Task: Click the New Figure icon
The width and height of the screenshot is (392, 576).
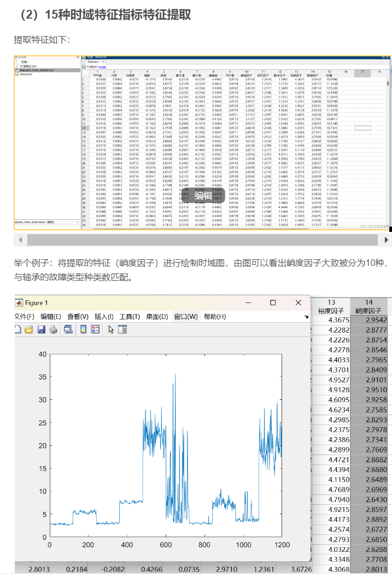Action: click(x=17, y=329)
